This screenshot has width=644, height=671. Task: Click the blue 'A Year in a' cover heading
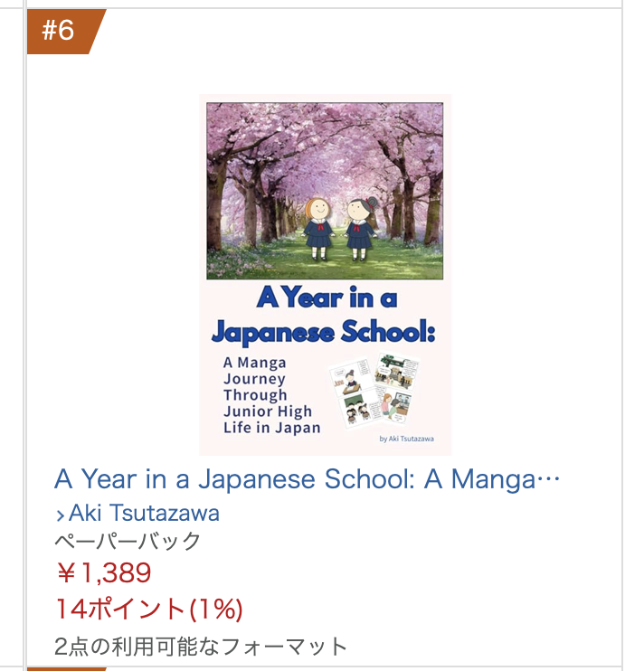coord(327,298)
